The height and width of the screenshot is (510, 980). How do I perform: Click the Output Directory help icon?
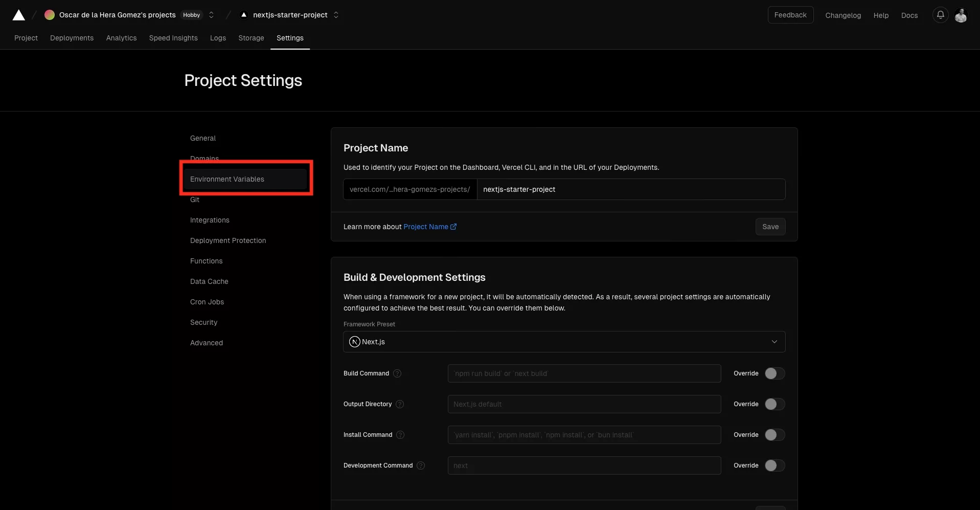(400, 404)
